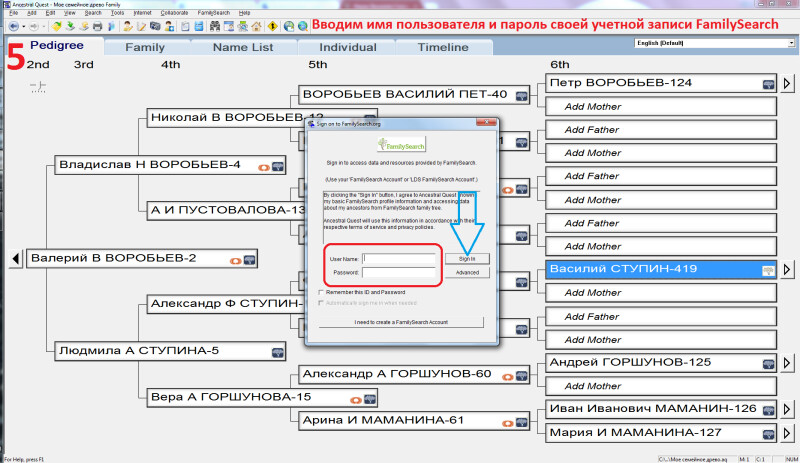Click FamilySearch icon in Василий СТУПИН-419 box
This screenshot has height=463, width=800.
click(768, 271)
